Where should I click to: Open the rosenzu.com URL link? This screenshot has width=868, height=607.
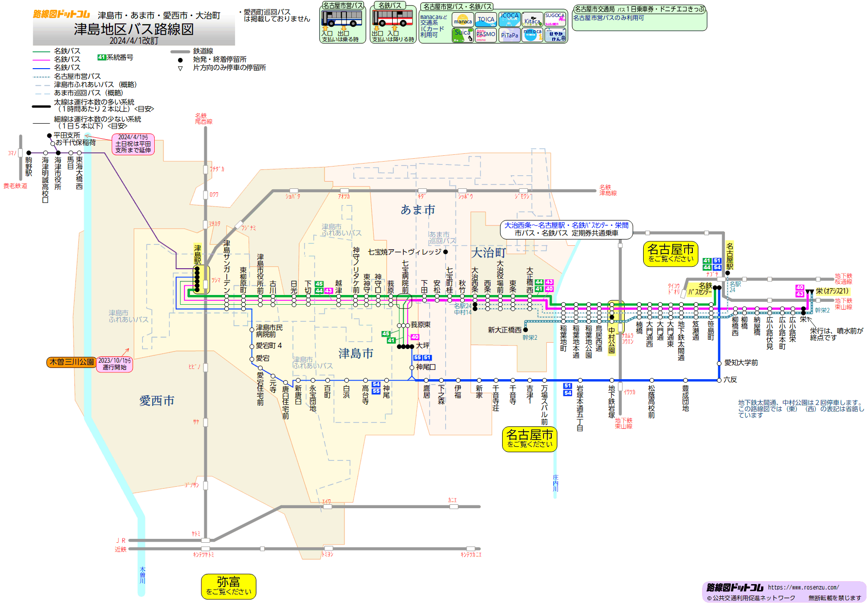point(803,588)
